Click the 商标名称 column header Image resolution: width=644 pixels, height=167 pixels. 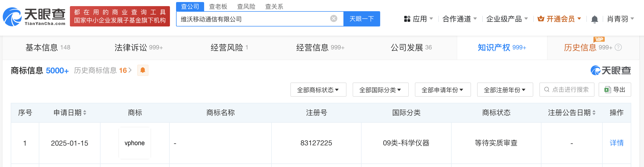[220, 113]
